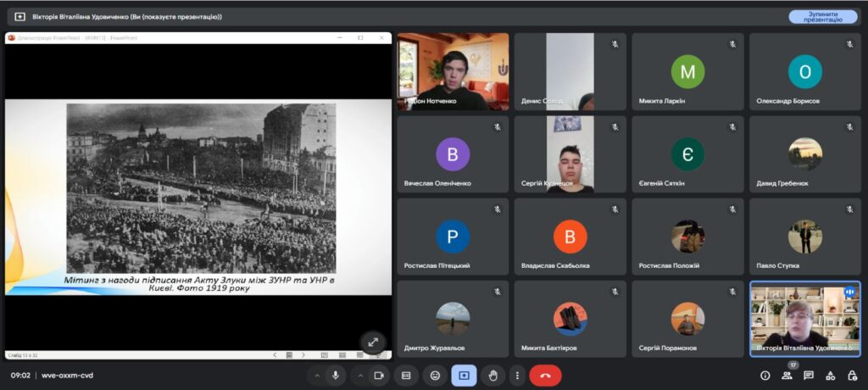
Task: Open the emoji reactions button
Action: (x=435, y=375)
